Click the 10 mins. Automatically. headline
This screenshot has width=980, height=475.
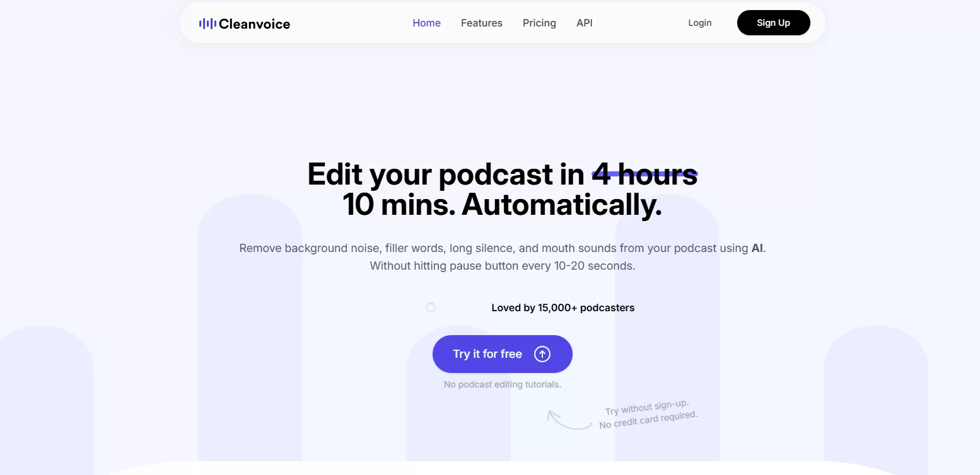tap(502, 205)
